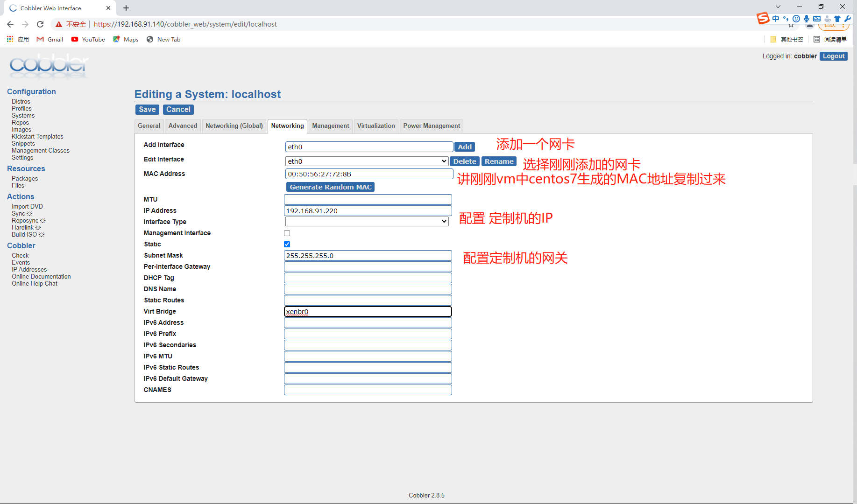Open Systems in the sidebar
Screen dimensions: 857x504
pos(23,115)
